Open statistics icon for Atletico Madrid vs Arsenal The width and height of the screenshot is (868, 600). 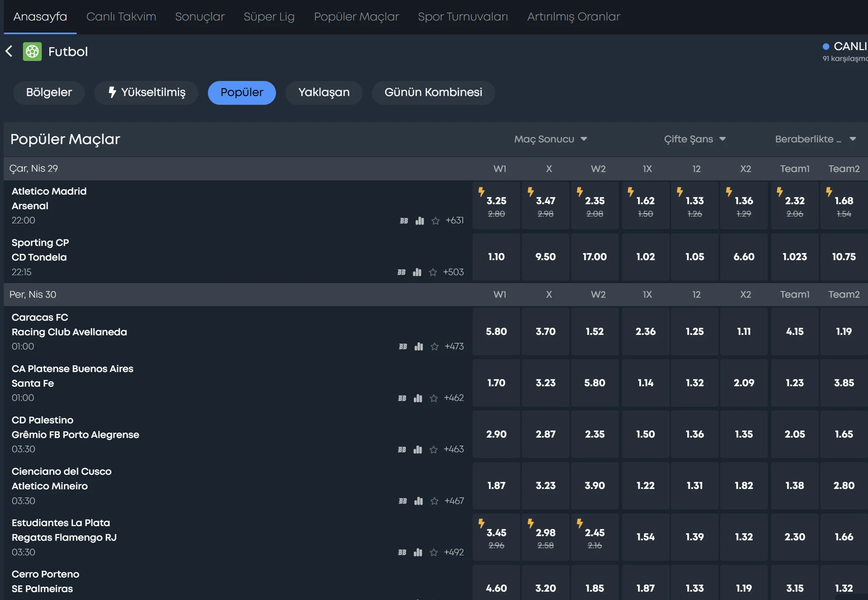(x=420, y=220)
